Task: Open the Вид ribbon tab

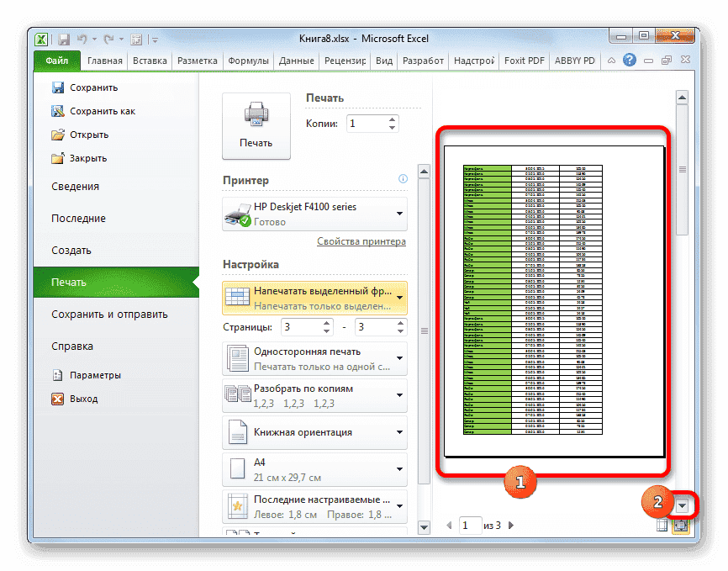Action: point(383,60)
